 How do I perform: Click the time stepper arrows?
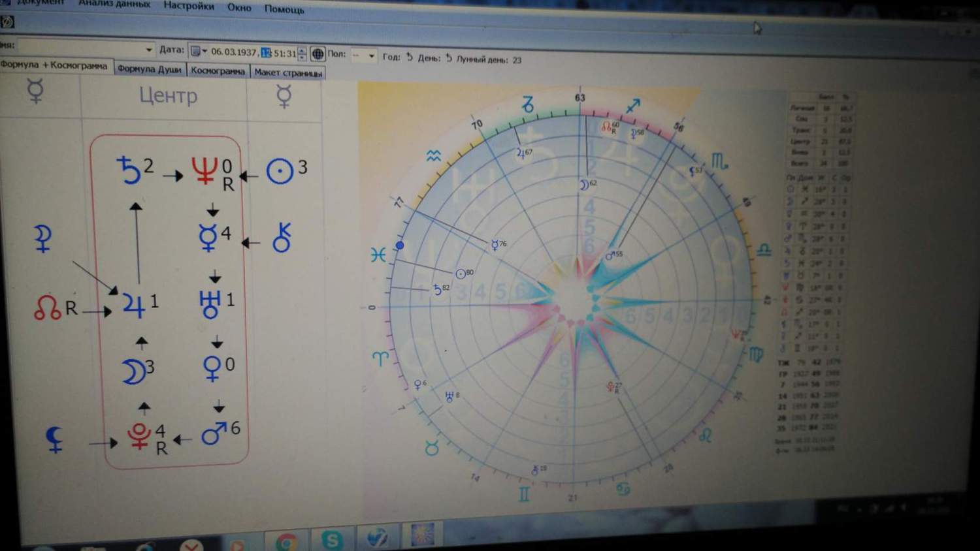click(301, 54)
